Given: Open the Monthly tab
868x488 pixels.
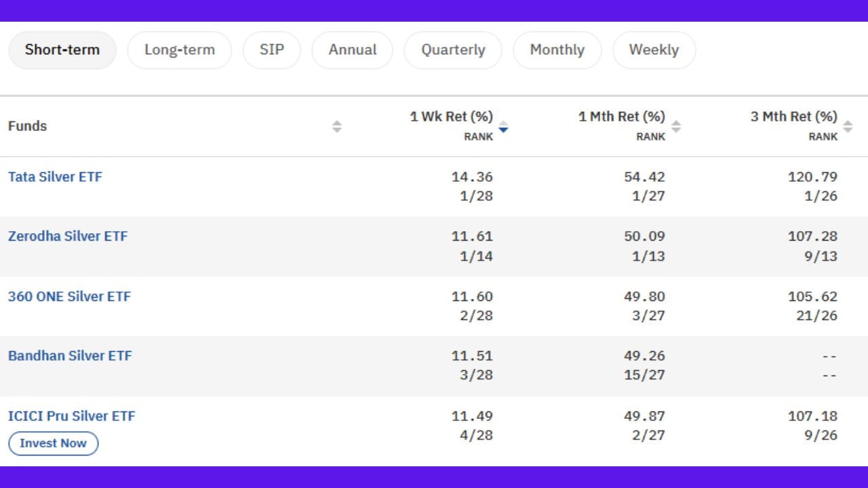Looking at the screenshot, I should pyautogui.click(x=557, y=50).
